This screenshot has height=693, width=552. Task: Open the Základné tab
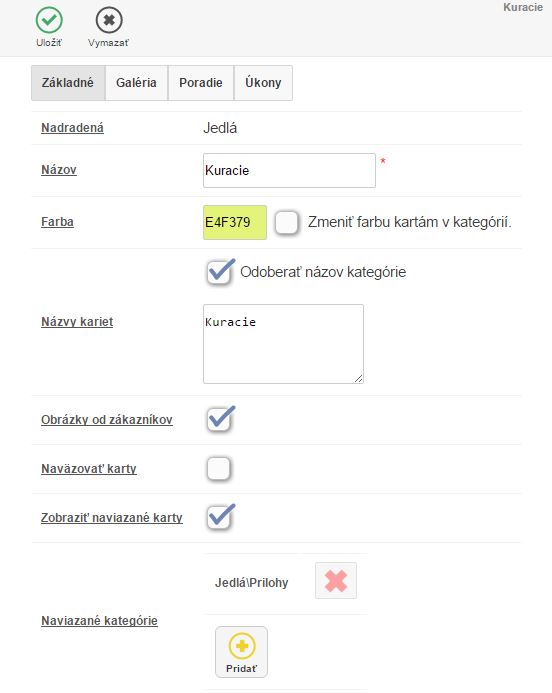point(68,83)
